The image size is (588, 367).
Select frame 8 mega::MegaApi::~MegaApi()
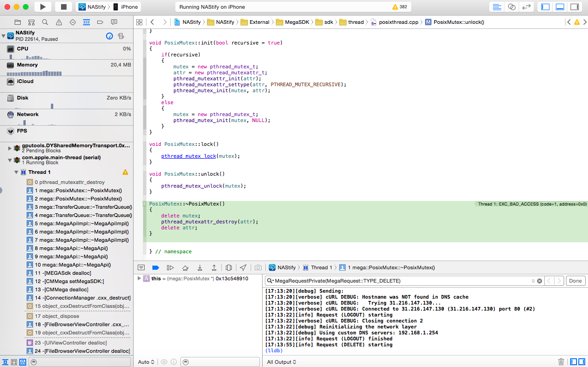(x=67, y=248)
